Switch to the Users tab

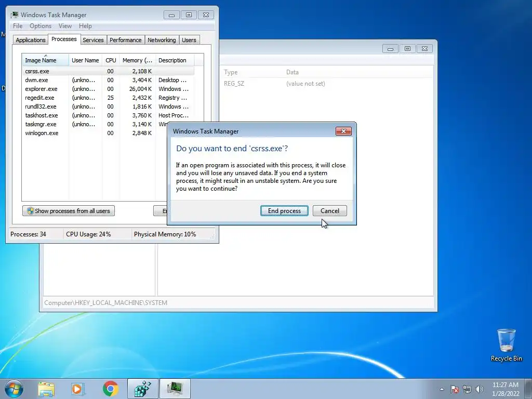[x=189, y=40]
